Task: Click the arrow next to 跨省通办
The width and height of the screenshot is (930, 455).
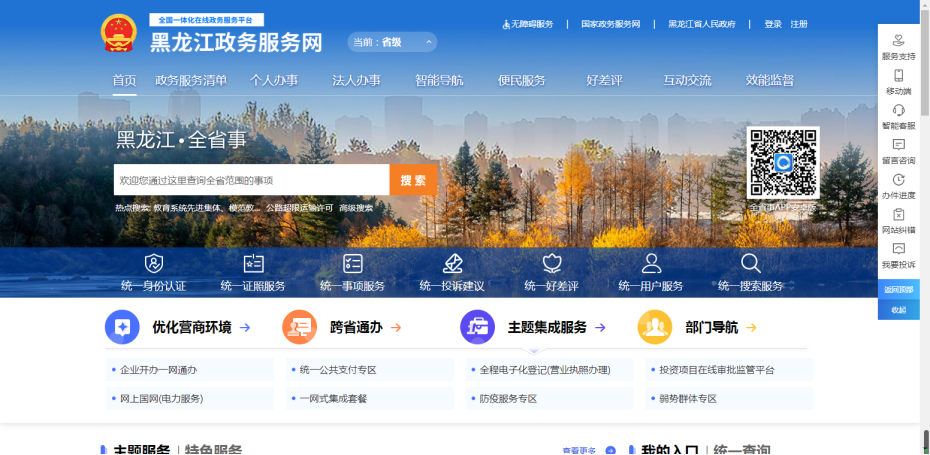Action: coord(396,327)
